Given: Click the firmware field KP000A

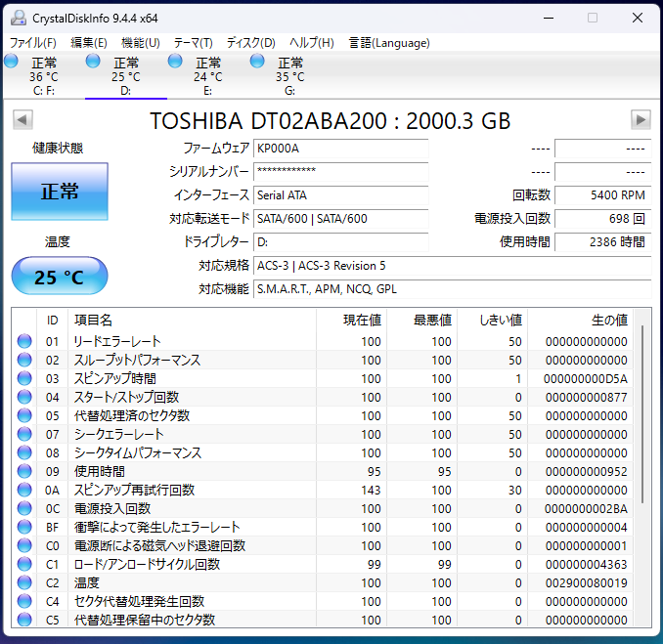Looking at the screenshot, I should 341,149.
